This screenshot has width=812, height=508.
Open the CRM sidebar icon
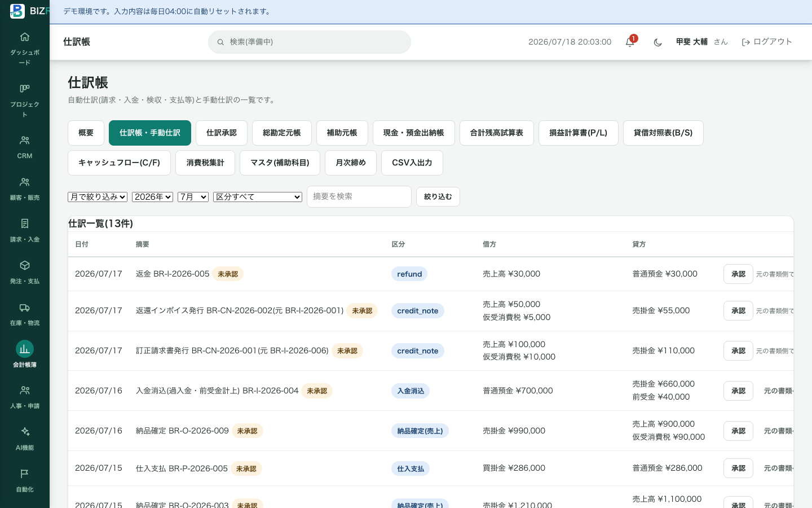(x=25, y=140)
